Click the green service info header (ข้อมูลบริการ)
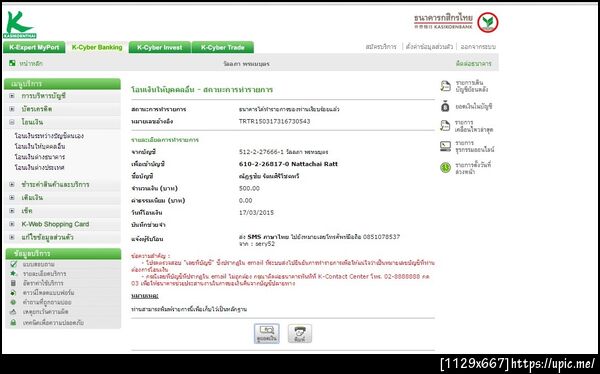Viewport: 600px width, 374px height. point(63,253)
